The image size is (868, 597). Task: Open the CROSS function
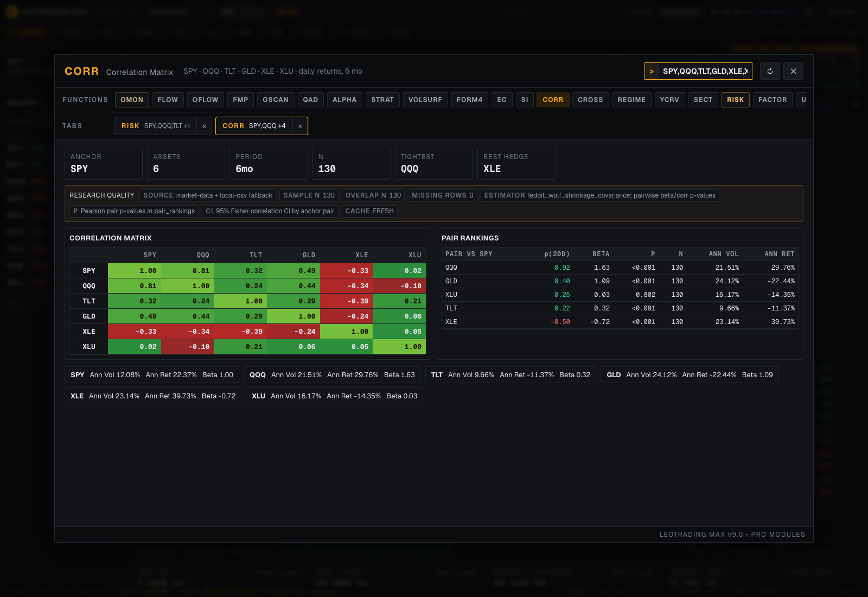point(590,100)
